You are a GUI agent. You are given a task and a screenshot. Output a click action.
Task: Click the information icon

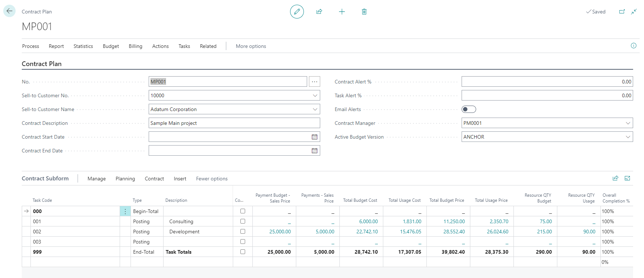tap(633, 46)
